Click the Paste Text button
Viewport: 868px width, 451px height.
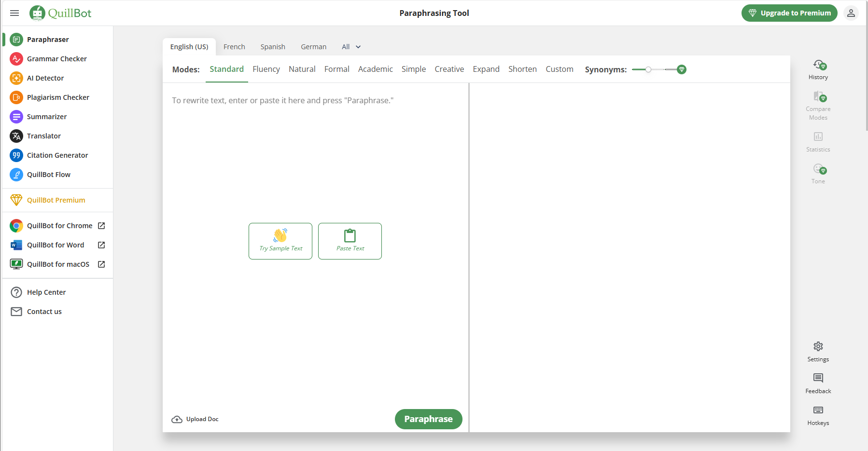350,241
